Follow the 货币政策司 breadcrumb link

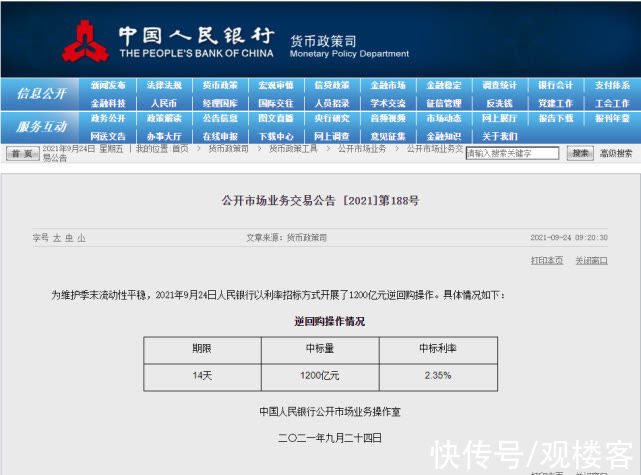click(229, 149)
